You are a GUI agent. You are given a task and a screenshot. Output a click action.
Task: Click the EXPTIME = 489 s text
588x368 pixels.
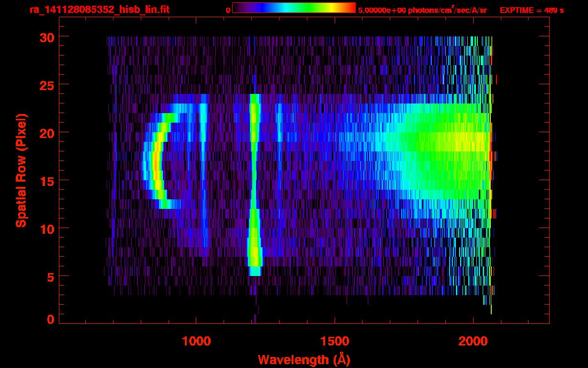531,10
